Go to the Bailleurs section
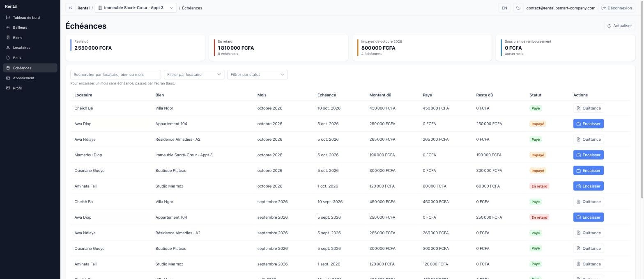This screenshot has width=644, height=279. click(30, 27)
